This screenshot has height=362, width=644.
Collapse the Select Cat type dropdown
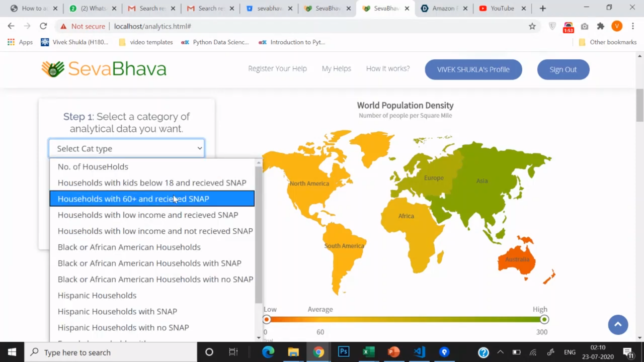[x=126, y=148]
